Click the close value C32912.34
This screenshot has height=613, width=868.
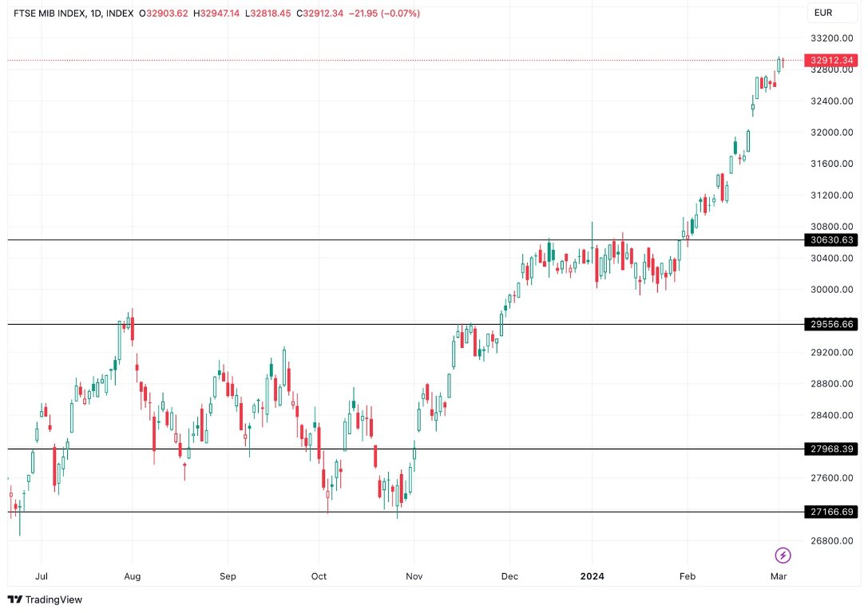[x=320, y=14]
